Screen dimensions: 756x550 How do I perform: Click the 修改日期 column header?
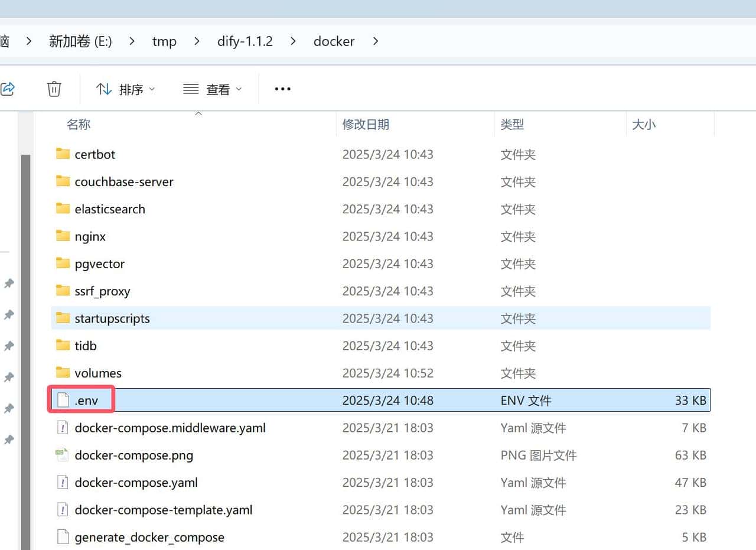(366, 124)
